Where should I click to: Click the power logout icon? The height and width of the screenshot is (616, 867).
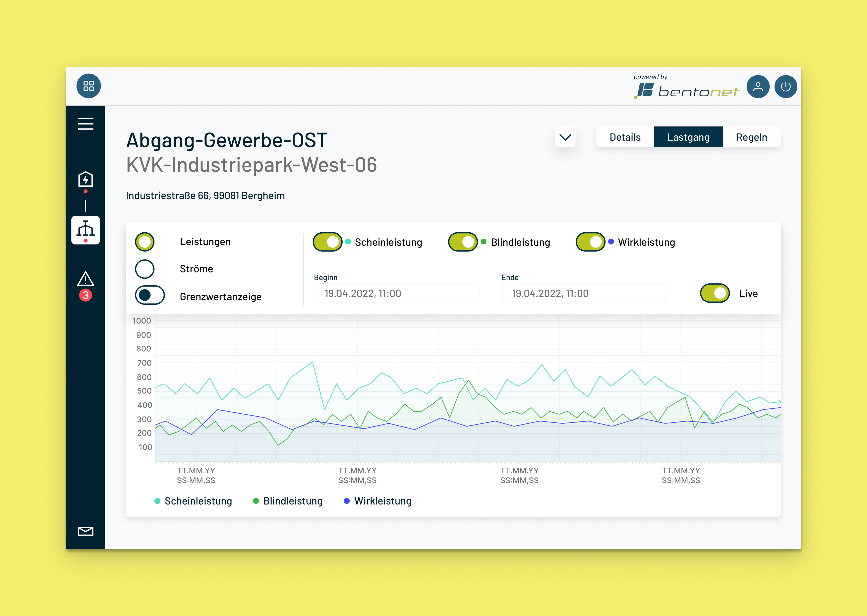click(785, 86)
